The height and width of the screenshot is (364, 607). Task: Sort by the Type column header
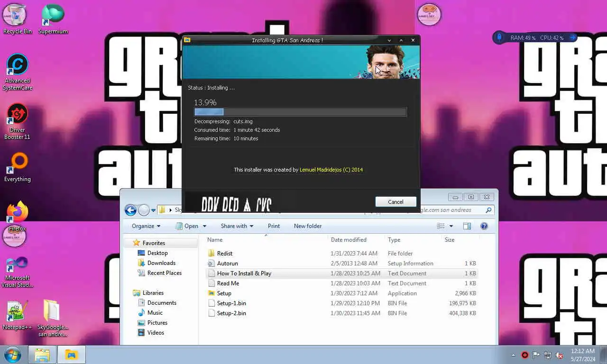tap(414, 240)
